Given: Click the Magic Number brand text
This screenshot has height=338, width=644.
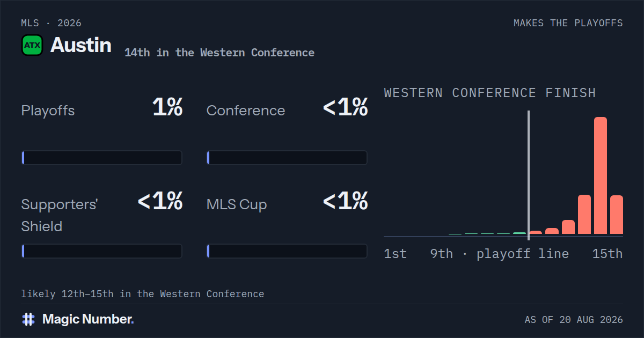Looking at the screenshot, I should coord(88,319).
